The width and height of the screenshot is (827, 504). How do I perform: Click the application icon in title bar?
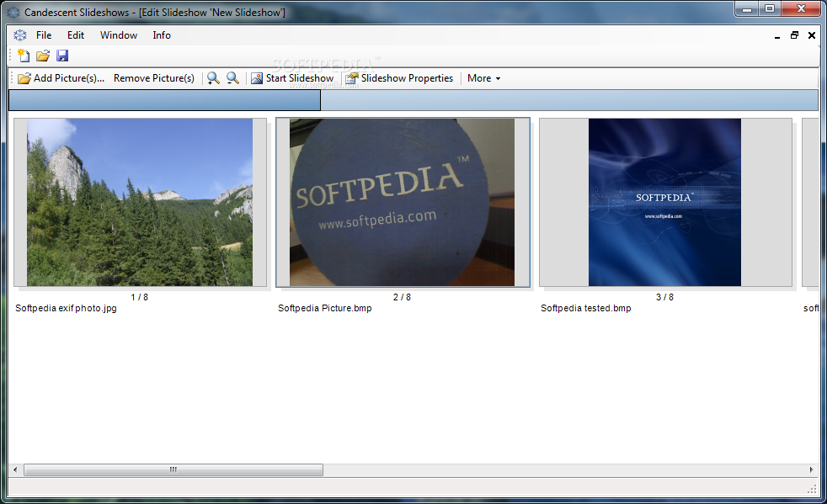(x=13, y=12)
